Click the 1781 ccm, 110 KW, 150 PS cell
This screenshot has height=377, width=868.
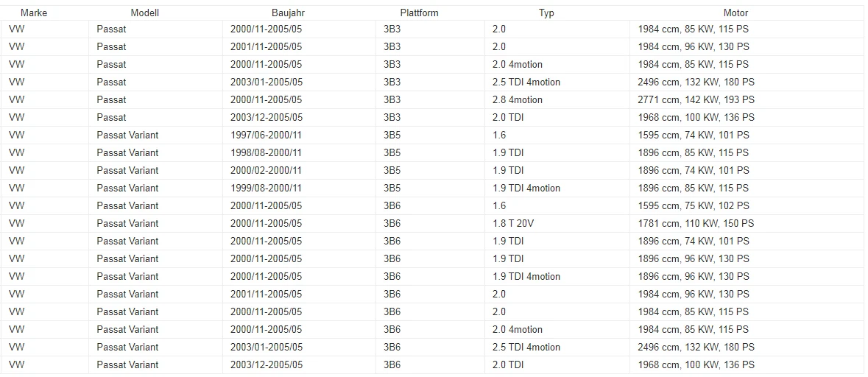tap(747, 224)
